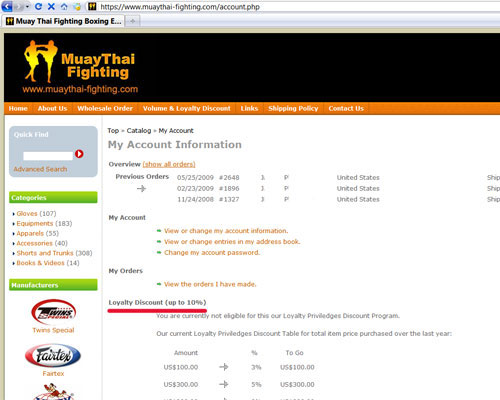This screenshot has width=500, height=400.
Task: Open Volume & Loyalty Discount page
Action: (187, 108)
